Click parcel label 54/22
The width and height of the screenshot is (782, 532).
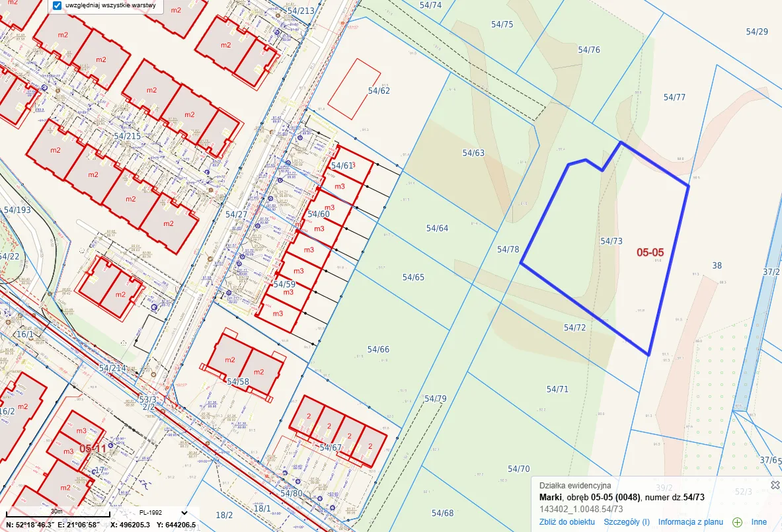[x=9, y=257]
